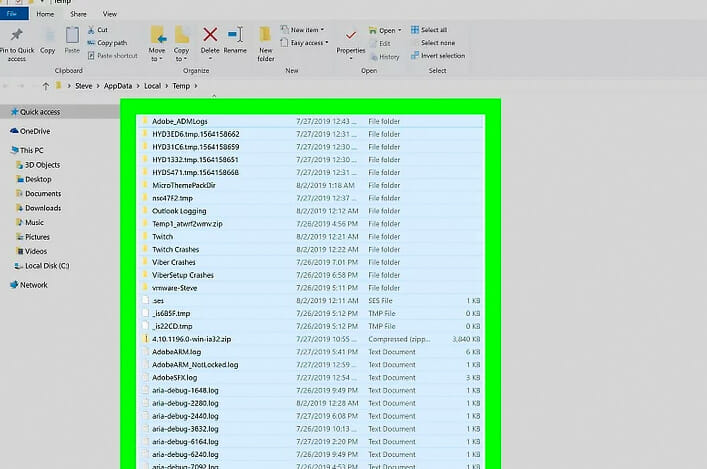Open Network in navigation pane
This screenshot has height=469, width=707.
coord(29,285)
